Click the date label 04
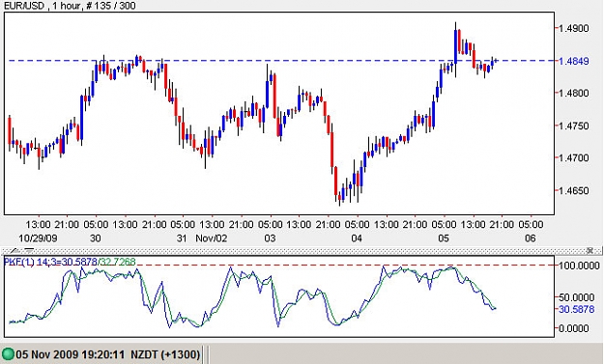This screenshot has width=604, height=364. pyautogui.click(x=357, y=238)
